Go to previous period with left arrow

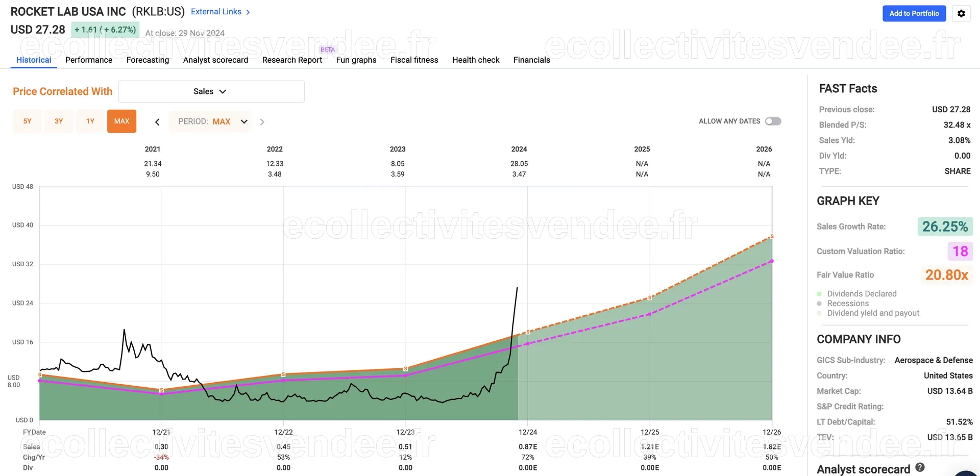pyautogui.click(x=157, y=121)
